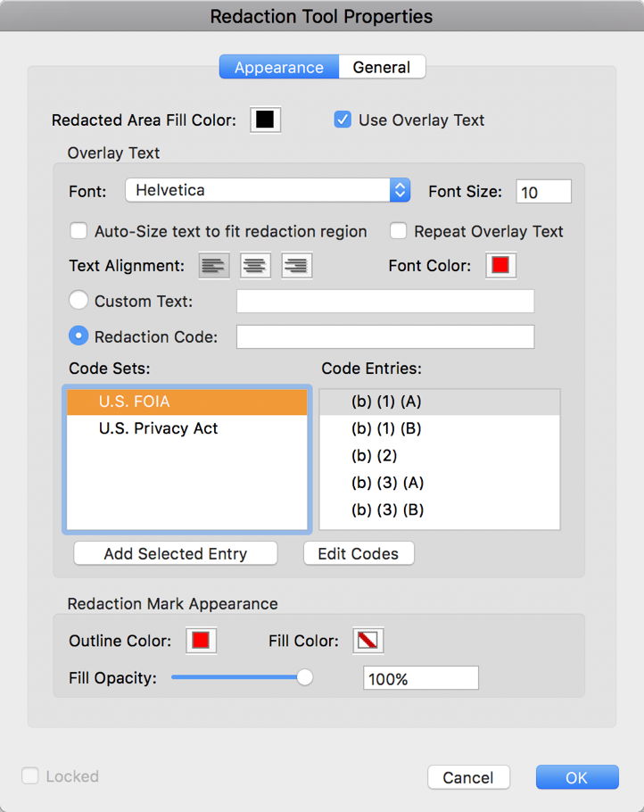The height and width of the screenshot is (812, 644).
Task: Select left text alignment icon
Action: click(x=213, y=266)
